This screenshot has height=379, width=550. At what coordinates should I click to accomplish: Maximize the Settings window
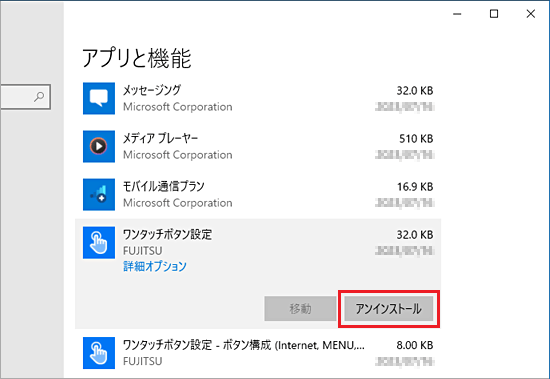[x=494, y=14]
